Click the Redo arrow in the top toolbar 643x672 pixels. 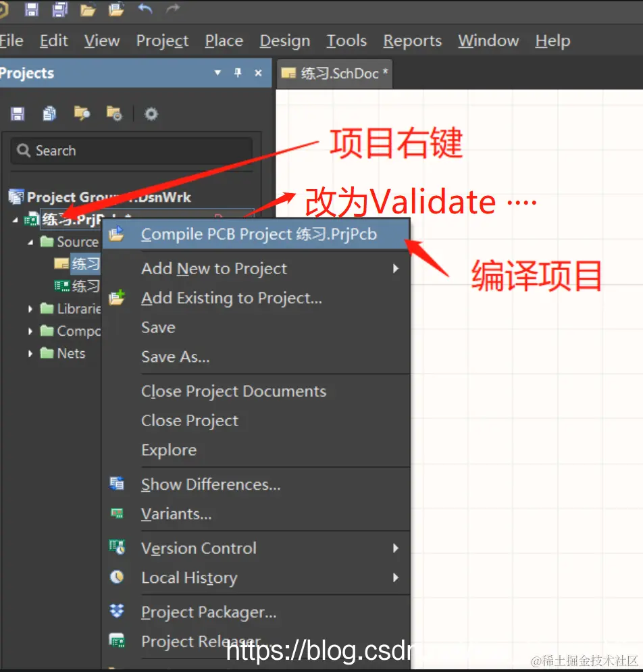(x=173, y=8)
